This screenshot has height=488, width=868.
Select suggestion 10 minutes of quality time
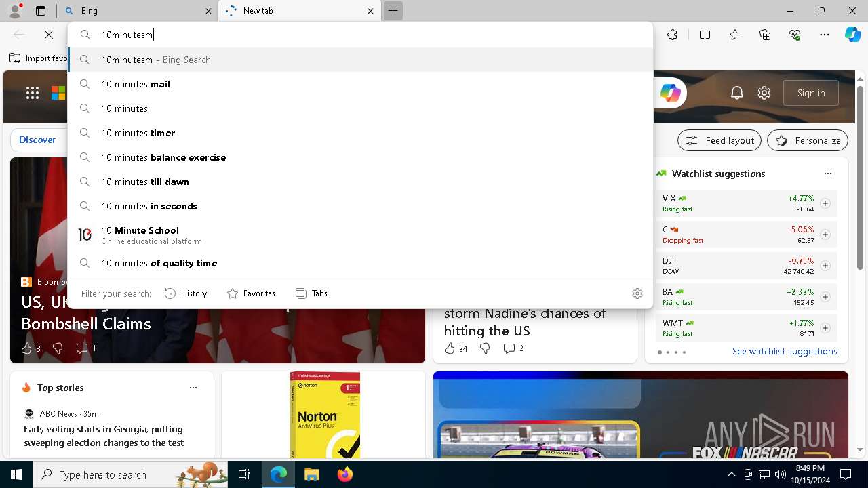[x=360, y=263]
